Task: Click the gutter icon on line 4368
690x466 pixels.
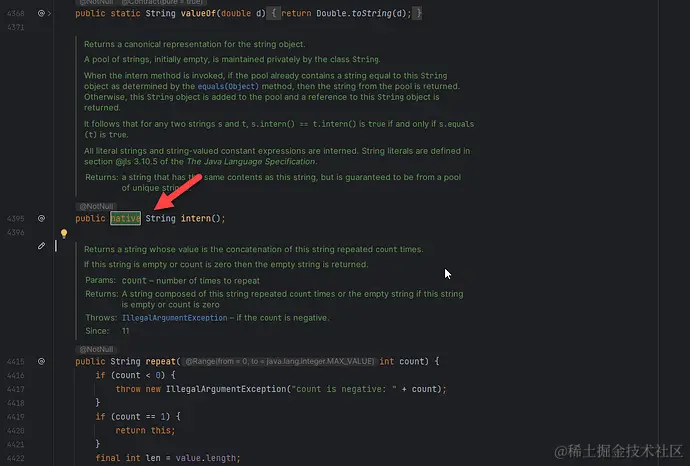Action: (x=41, y=13)
